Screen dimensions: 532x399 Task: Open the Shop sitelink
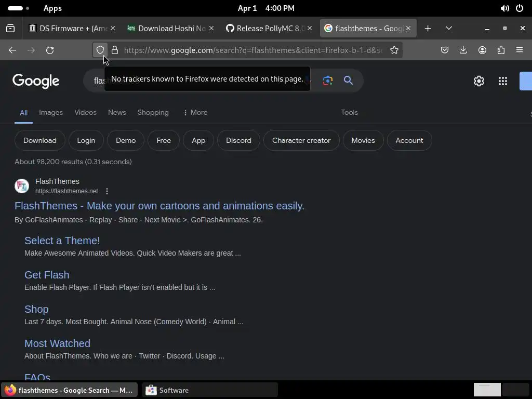(36, 309)
